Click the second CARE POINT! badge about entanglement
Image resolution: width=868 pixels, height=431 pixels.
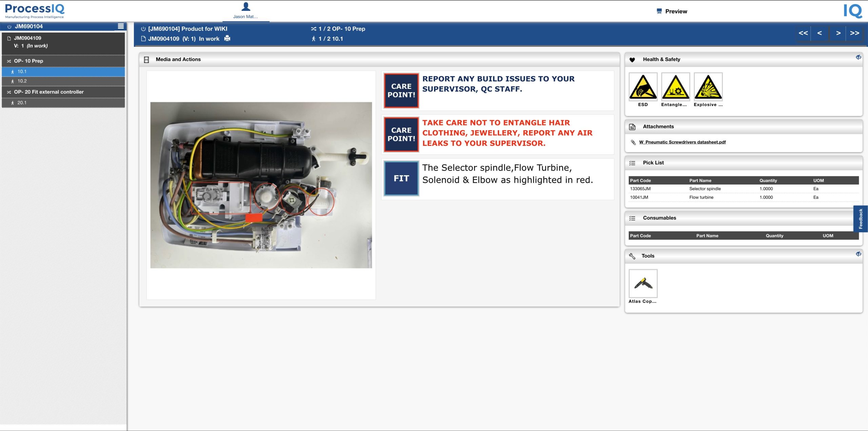(x=401, y=134)
